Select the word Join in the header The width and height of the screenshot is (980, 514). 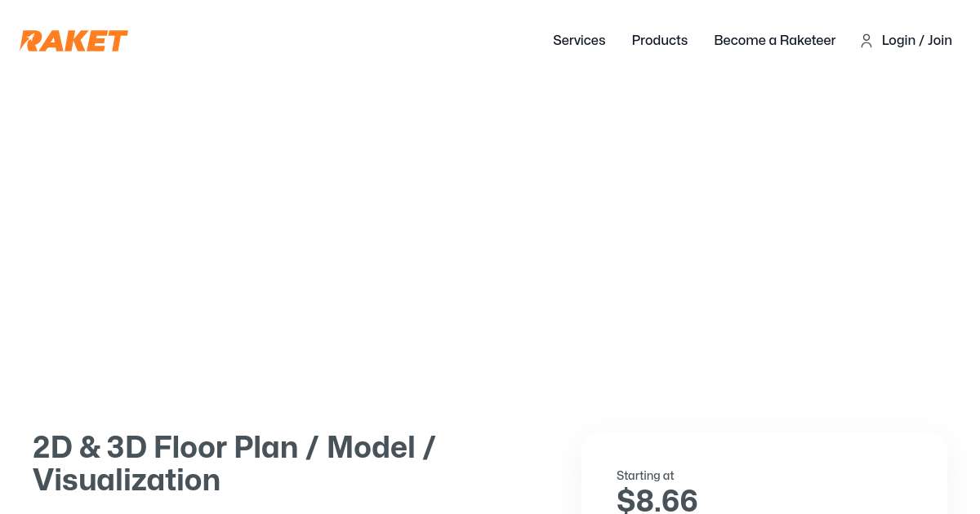(940, 40)
